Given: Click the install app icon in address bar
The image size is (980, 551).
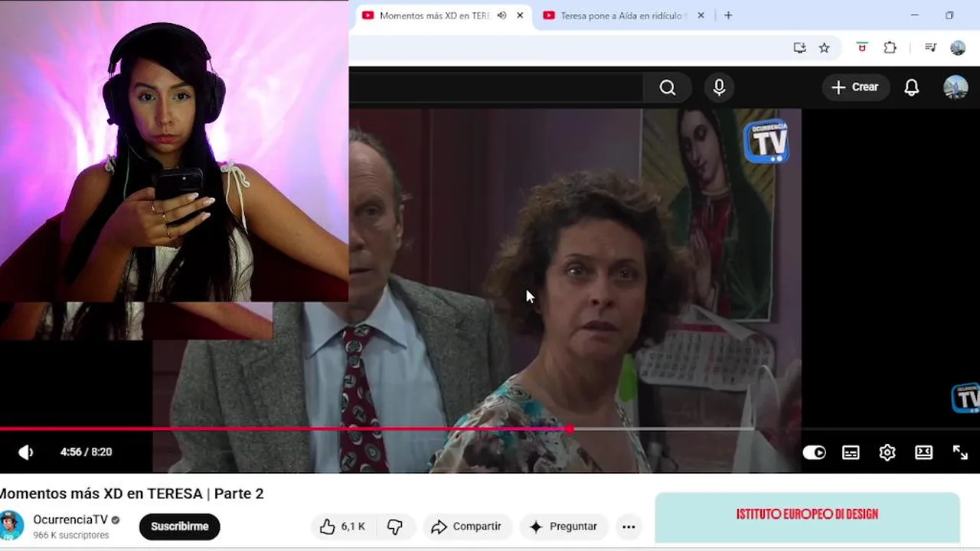Looking at the screenshot, I should (799, 47).
